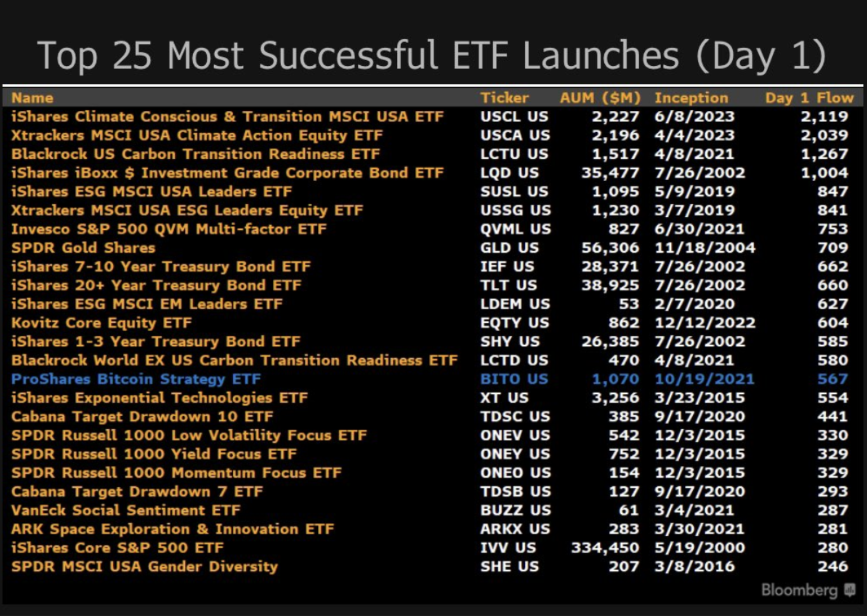Click the ARKX US ticker
The image size is (867, 616).
[x=515, y=529]
